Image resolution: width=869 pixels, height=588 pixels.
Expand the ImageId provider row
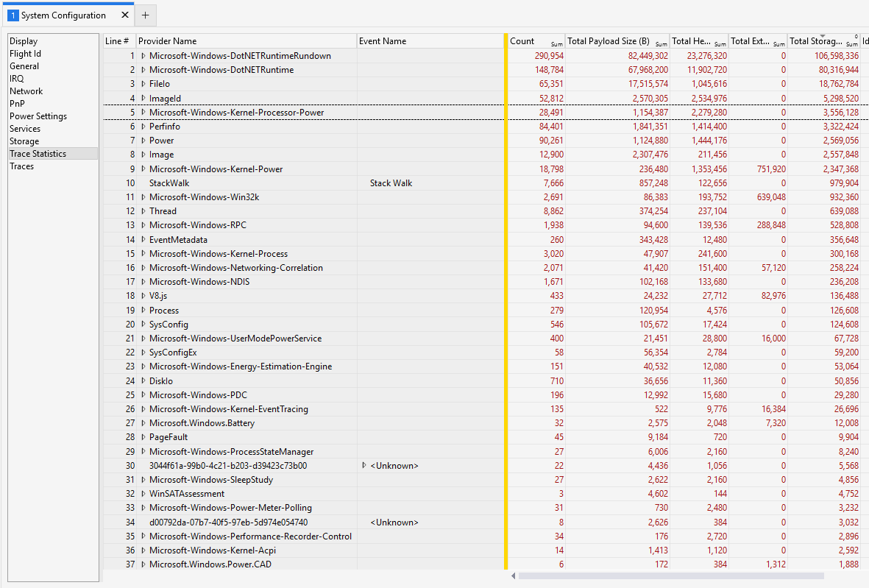143,98
